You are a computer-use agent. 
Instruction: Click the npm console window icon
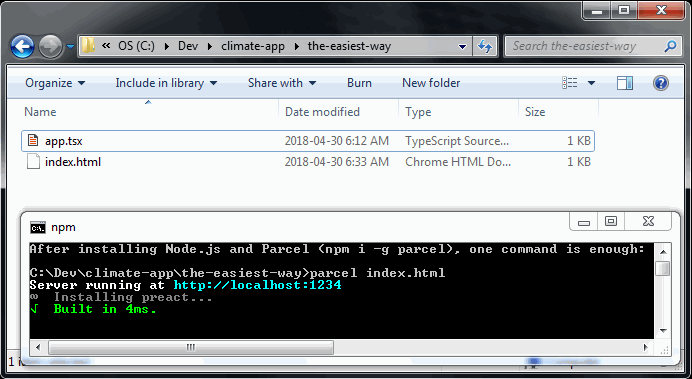pyautogui.click(x=38, y=228)
